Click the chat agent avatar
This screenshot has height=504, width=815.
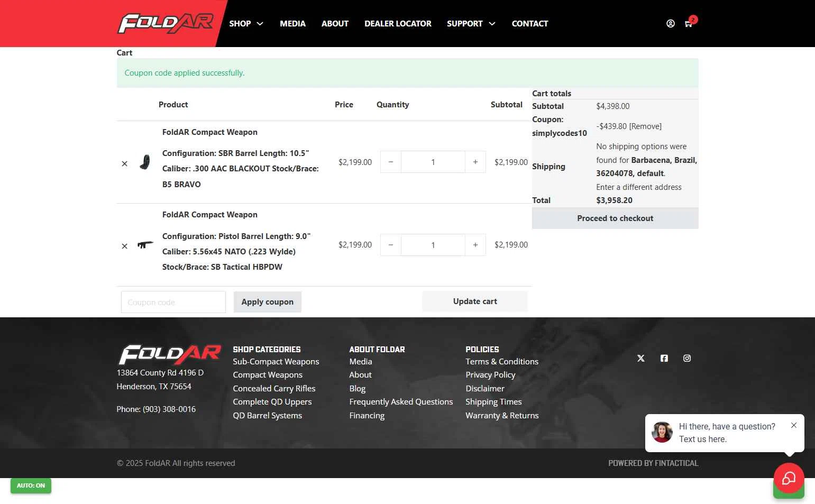click(x=662, y=432)
